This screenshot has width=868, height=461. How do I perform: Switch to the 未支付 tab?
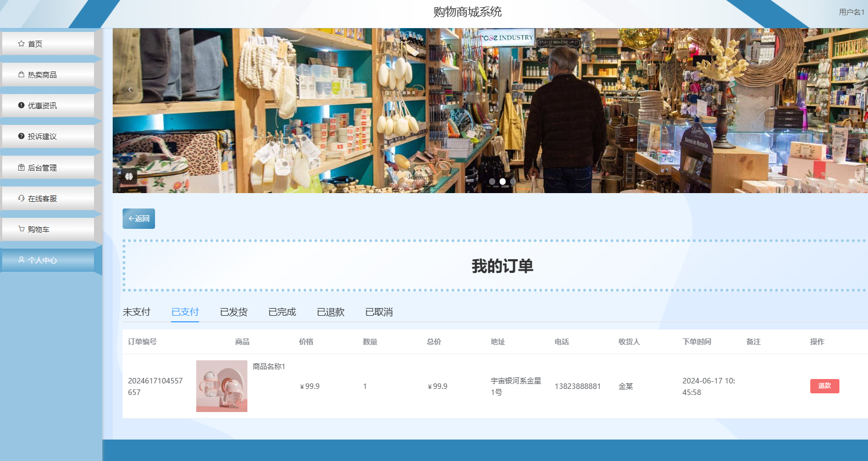136,312
